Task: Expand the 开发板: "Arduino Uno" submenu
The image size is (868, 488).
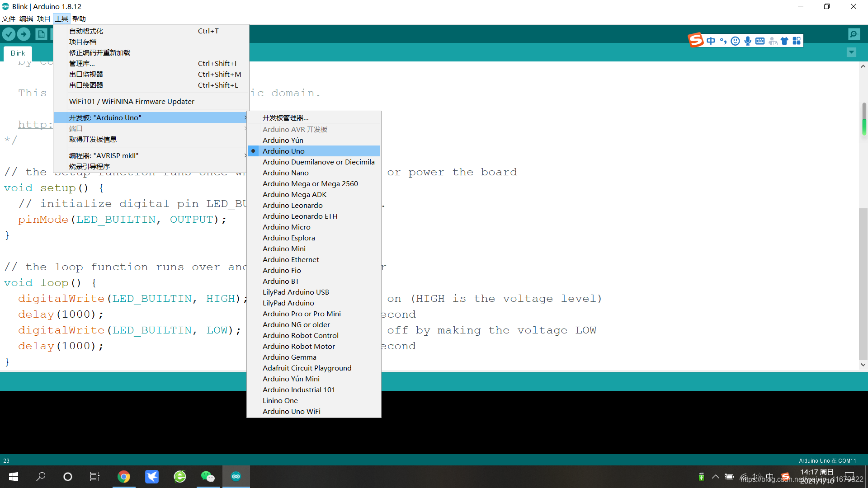Action: pos(151,117)
